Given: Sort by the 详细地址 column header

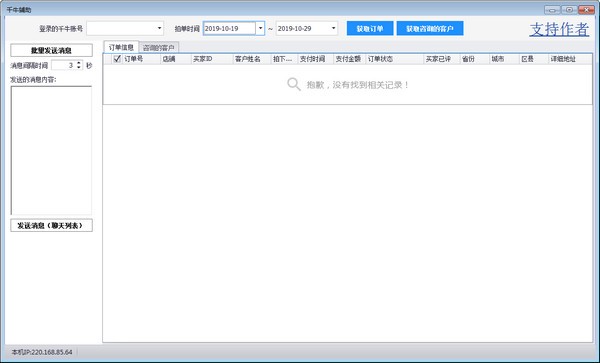Looking at the screenshot, I should click(x=570, y=59).
